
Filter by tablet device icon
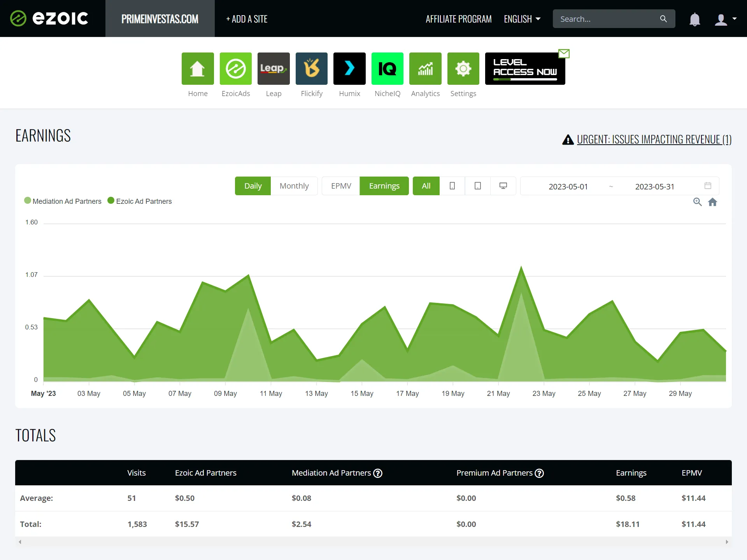[x=478, y=186]
